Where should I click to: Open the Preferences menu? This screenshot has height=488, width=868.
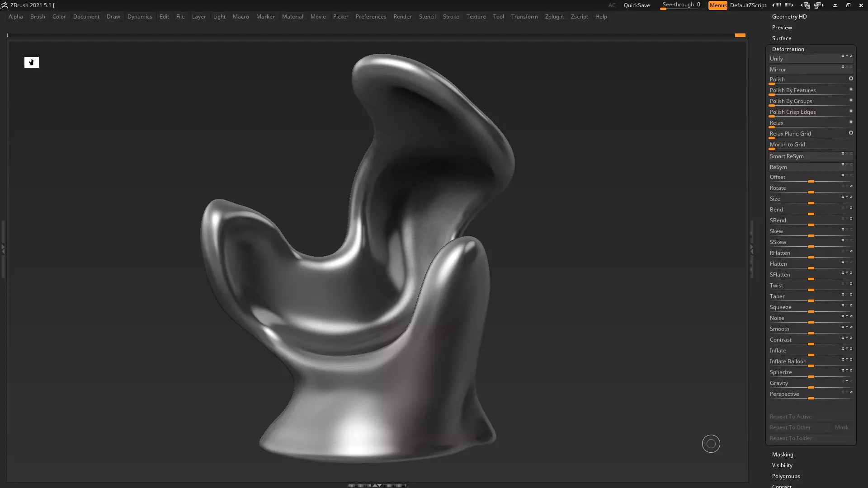(x=371, y=17)
